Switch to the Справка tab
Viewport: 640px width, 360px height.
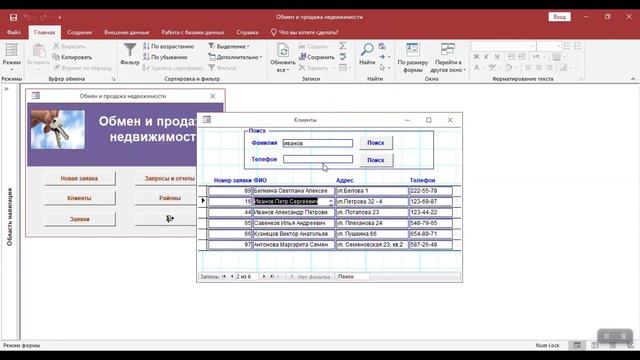pyautogui.click(x=247, y=32)
